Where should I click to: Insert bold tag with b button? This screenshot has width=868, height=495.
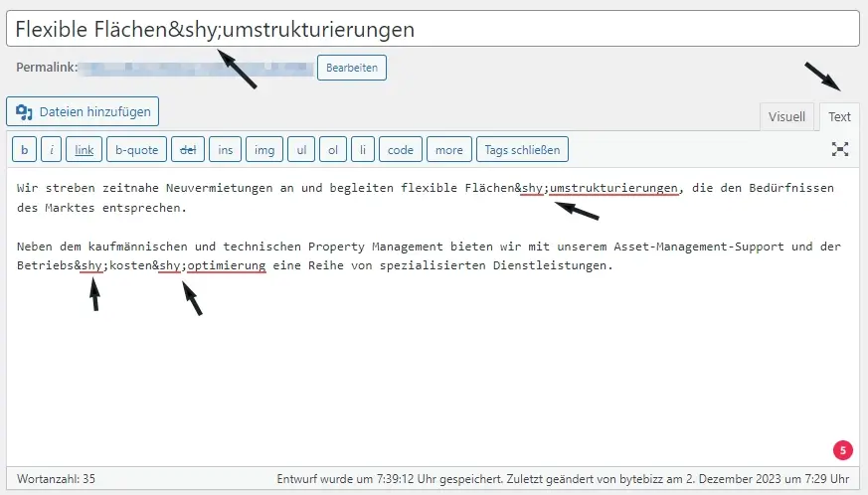coord(24,149)
